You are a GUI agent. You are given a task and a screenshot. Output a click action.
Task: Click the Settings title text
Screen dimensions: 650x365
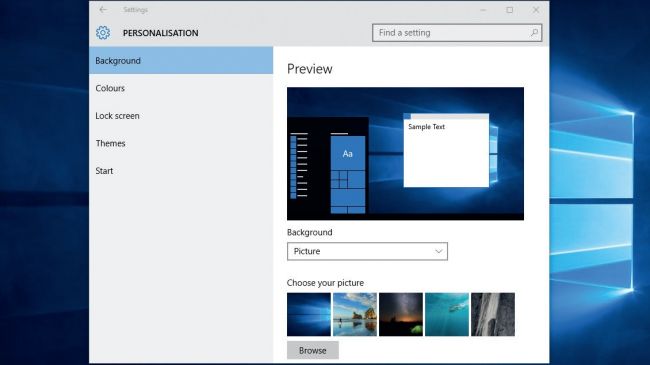(x=135, y=10)
